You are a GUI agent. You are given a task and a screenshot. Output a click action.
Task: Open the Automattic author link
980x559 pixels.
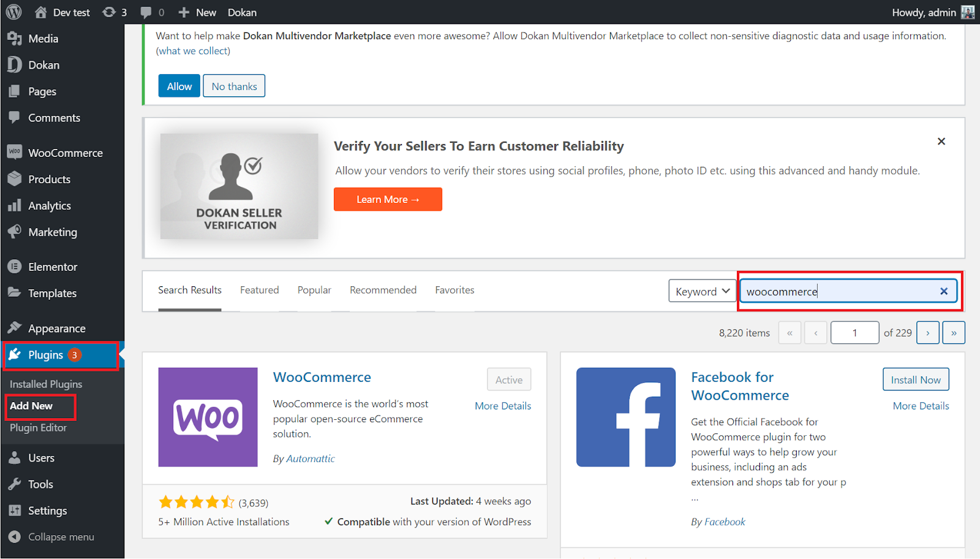click(311, 458)
